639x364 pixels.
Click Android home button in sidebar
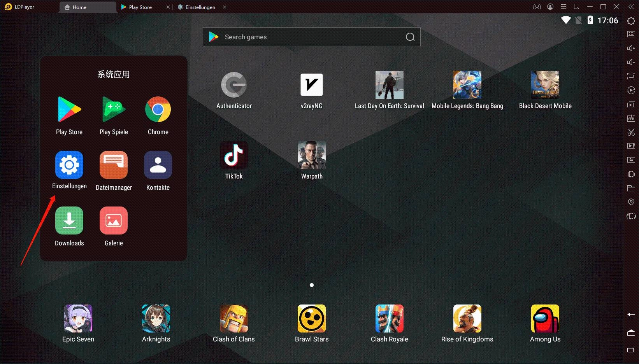pyautogui.click(x=631, y=332)
